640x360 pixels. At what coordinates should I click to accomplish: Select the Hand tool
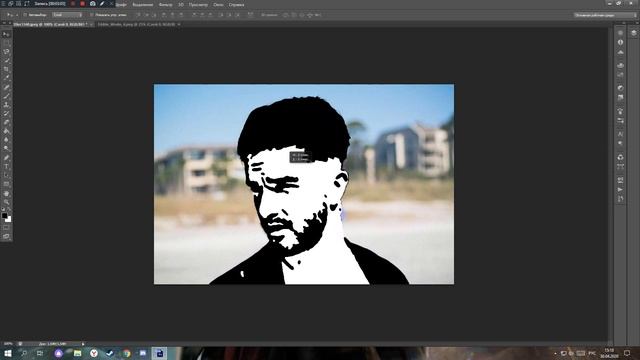coord(6,193)
